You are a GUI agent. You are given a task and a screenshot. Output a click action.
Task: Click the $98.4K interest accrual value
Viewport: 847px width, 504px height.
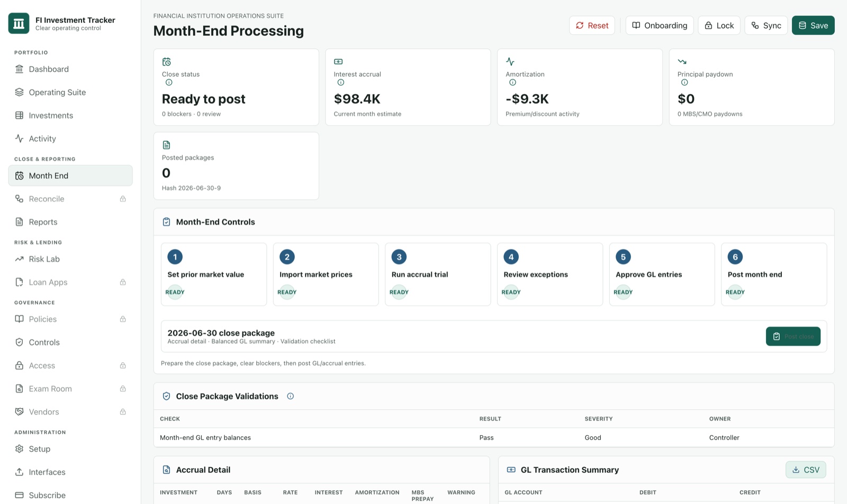click(x=357, y=99)
